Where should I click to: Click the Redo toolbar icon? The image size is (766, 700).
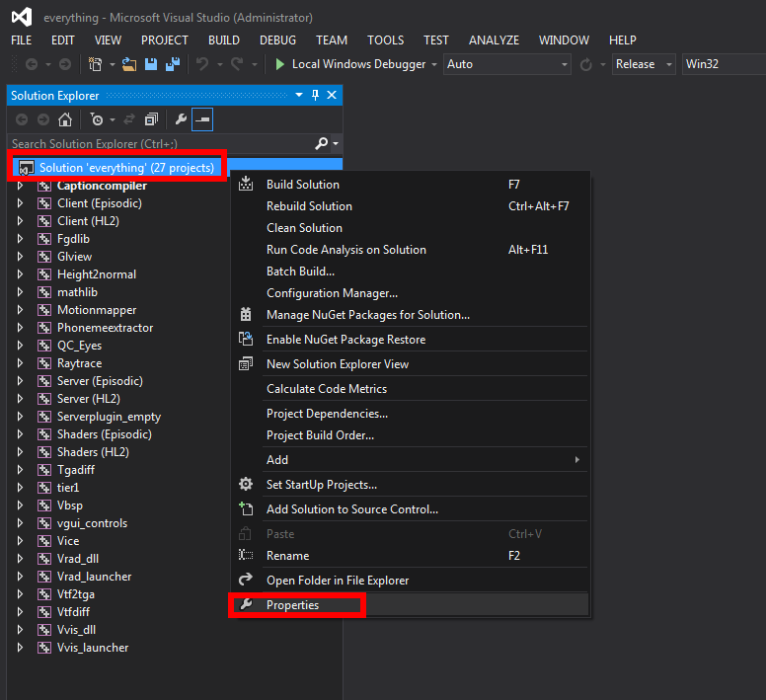click(237, 64)
